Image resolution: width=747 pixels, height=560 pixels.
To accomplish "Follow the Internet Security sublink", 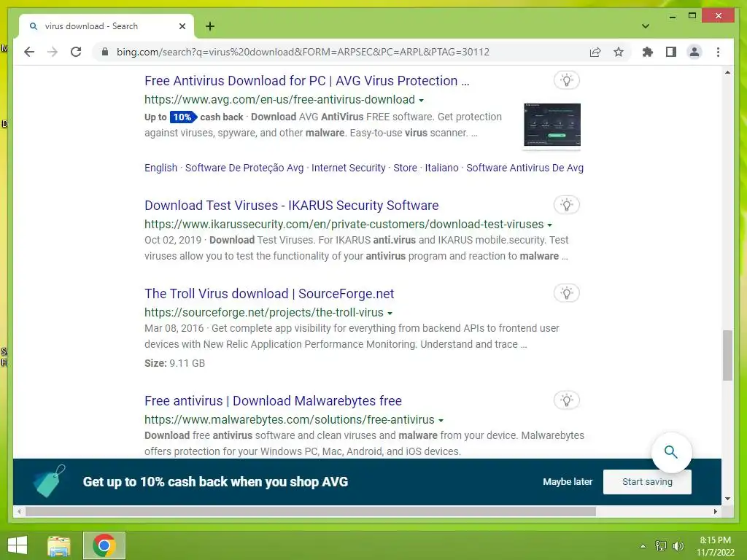I will [348, 168].
